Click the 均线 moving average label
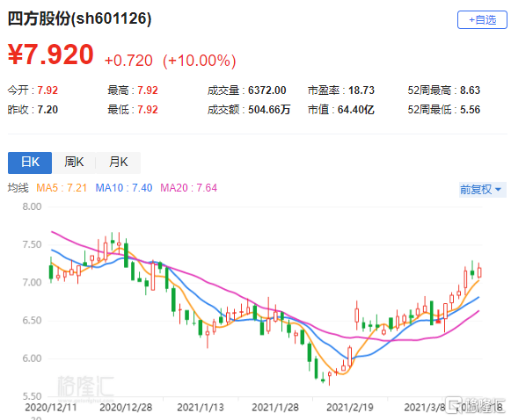Screen dimensions: 511x420 click(x=18, y=188)
